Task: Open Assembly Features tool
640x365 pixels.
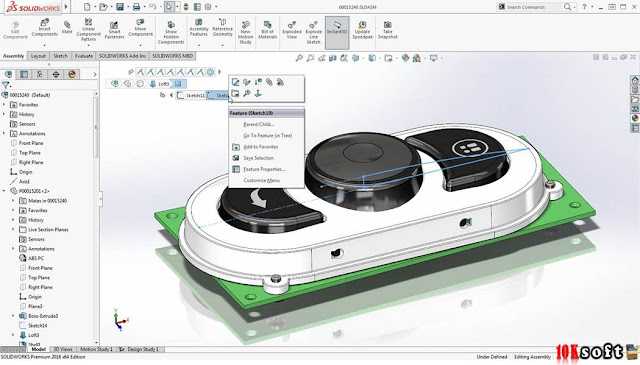Action: (x=199, y=28)
